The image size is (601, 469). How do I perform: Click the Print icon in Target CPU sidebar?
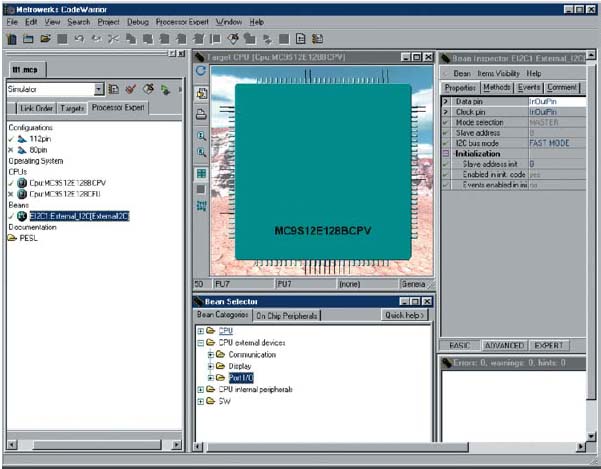pyautogui.click(x=201, y=114)
